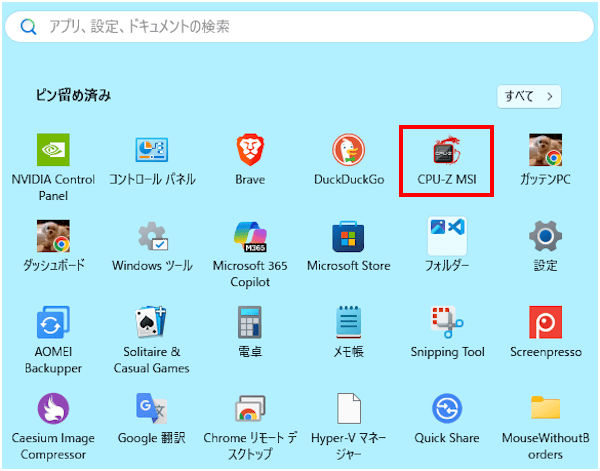Open Solitaire & Casual Games
The image size is (600, 471).
click(x=152, y=322)
